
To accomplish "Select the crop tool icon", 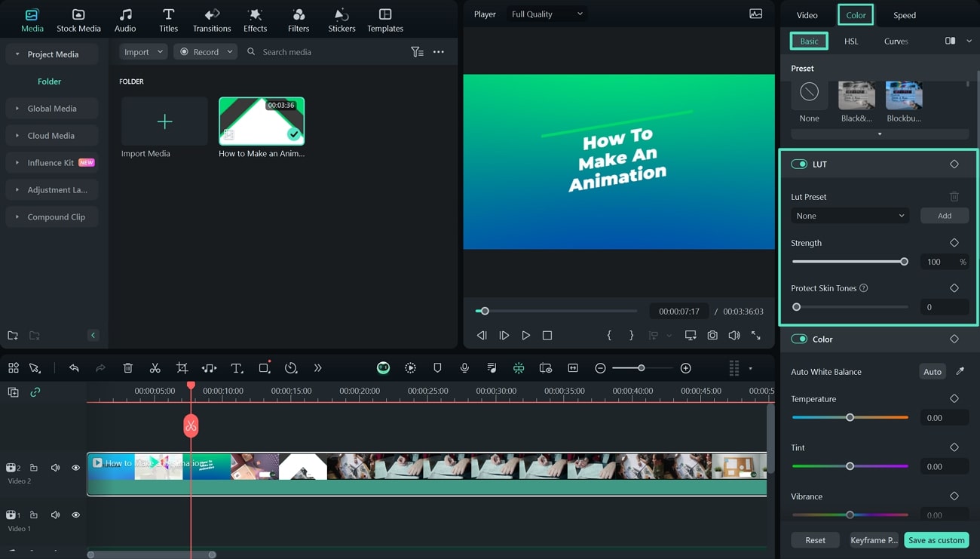I will click(x=182, y=368).
